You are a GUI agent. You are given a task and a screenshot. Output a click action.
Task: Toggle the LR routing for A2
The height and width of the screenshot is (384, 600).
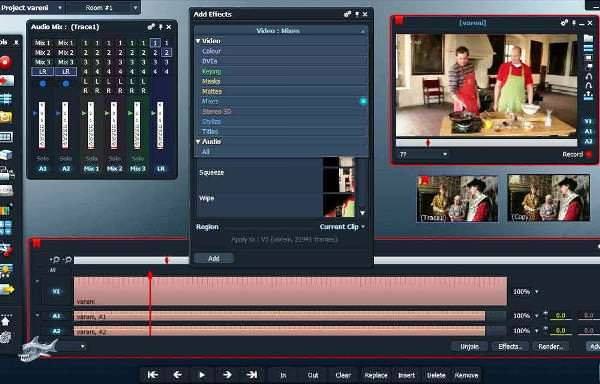point(66,72)
